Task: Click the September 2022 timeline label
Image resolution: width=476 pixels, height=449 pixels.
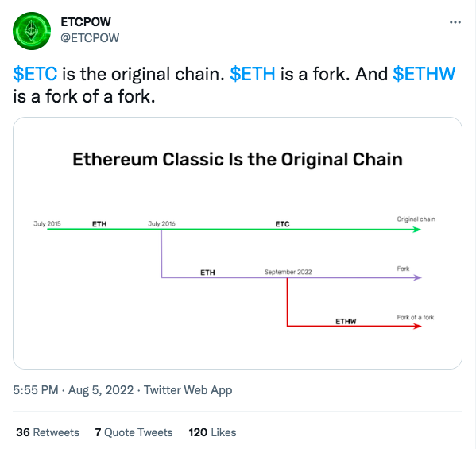Action: click(288, 272)
